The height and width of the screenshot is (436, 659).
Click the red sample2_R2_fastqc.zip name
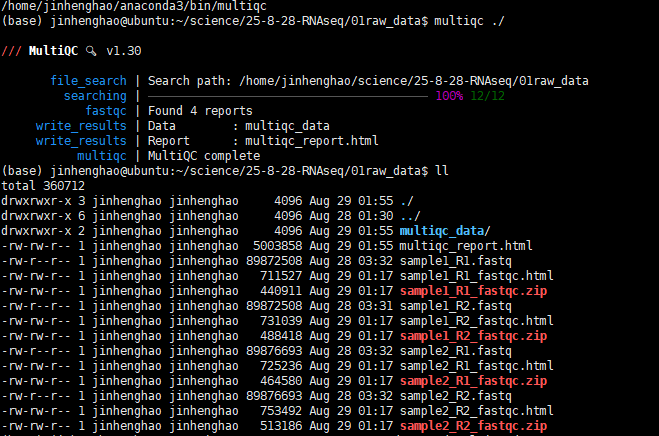[473, 426]
